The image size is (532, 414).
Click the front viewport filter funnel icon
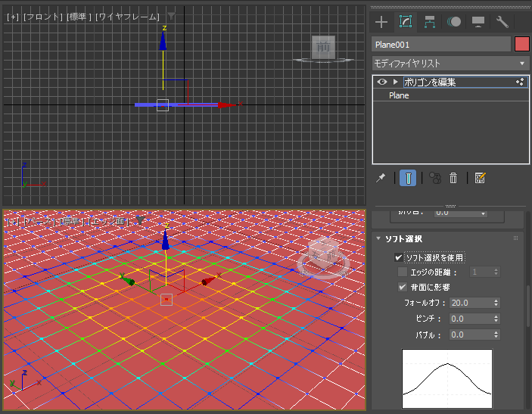pyautogui.click(x=171, y=16)
